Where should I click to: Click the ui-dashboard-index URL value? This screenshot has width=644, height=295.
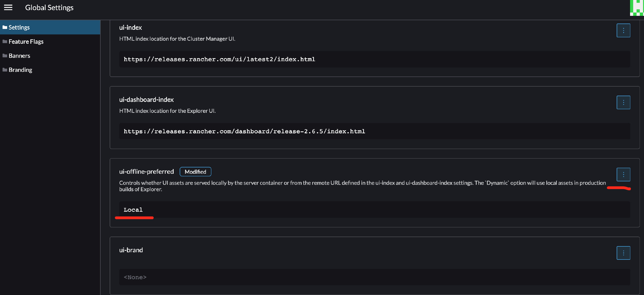244,131
